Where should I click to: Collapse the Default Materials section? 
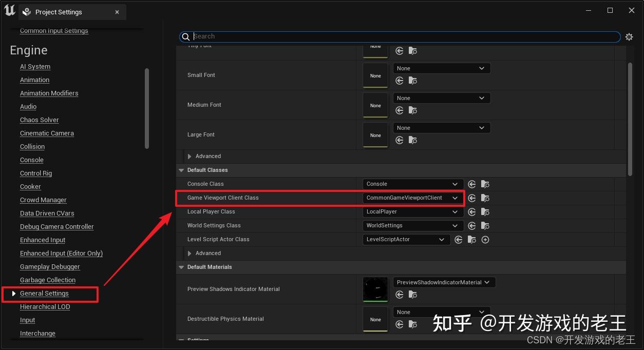tap(181, 267)
